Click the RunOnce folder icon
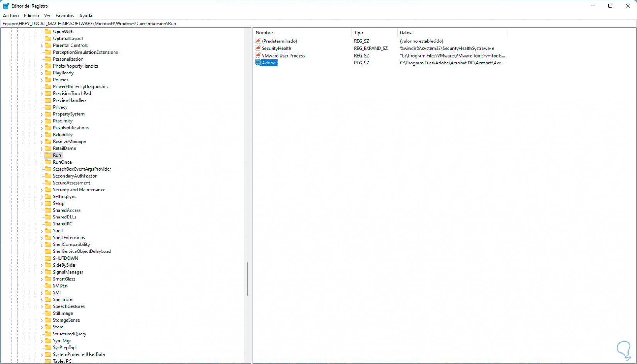 coord(48,162)
